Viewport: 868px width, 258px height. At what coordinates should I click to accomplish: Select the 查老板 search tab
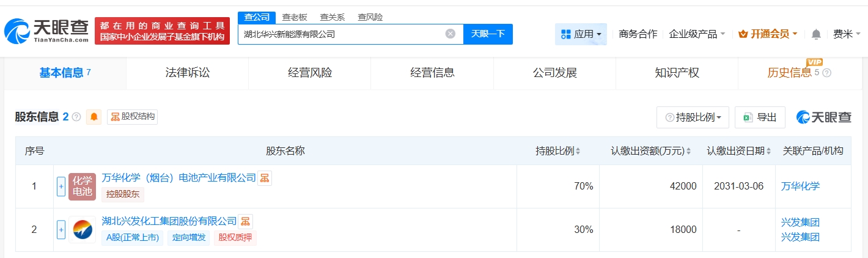(x=295, y=17)
